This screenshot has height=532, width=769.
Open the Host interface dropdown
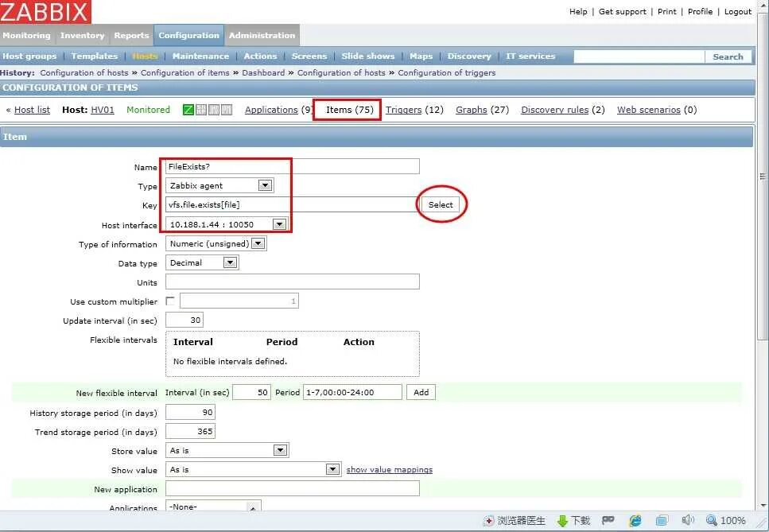click(227, 224)
